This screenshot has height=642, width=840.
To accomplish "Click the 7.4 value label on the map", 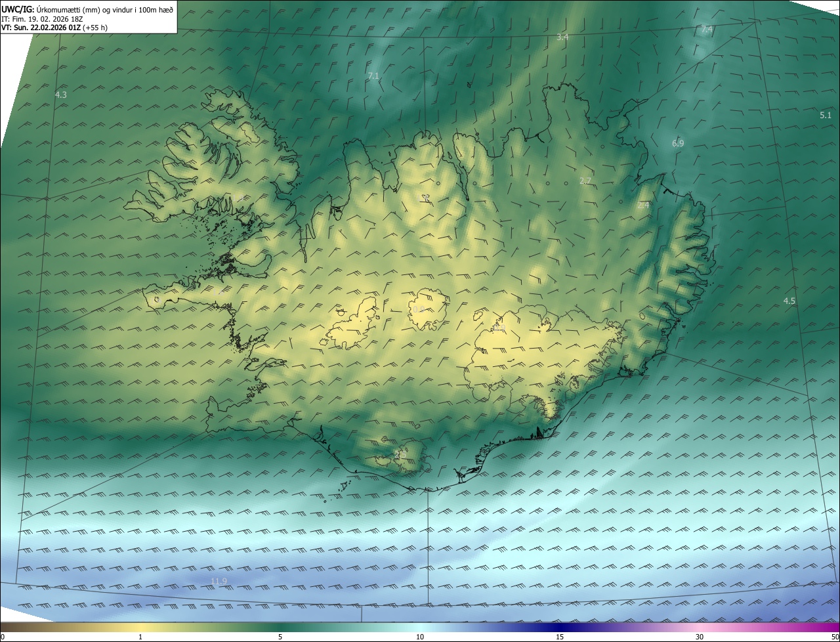I will pos(707,30).
